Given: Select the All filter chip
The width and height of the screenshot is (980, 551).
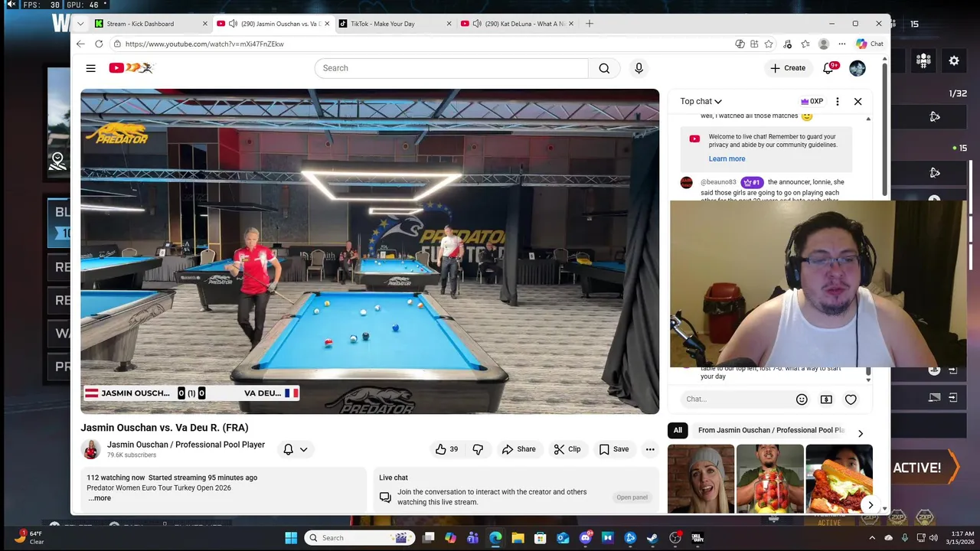Looking at the screenshot, I should 678,430.
